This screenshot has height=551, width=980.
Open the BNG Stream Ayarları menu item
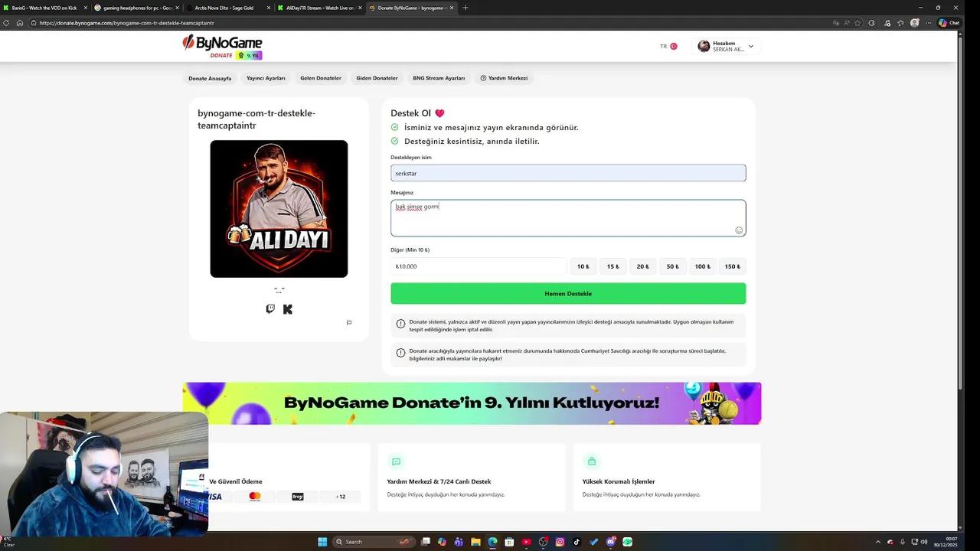point(439,78)
